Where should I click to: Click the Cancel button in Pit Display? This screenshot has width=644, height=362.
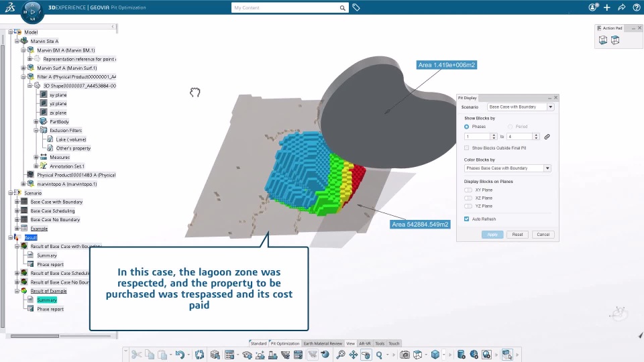[x=543, y=235]
